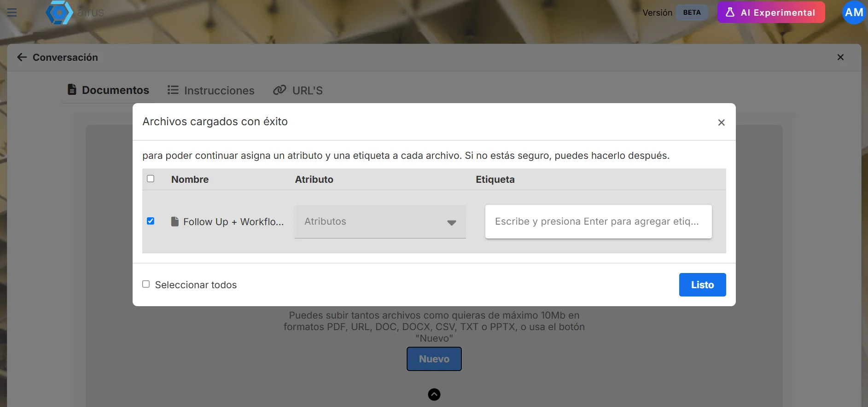Click the BETA version badge
Image resolution: width=868 pixels, height=407 pixels.
692,12
